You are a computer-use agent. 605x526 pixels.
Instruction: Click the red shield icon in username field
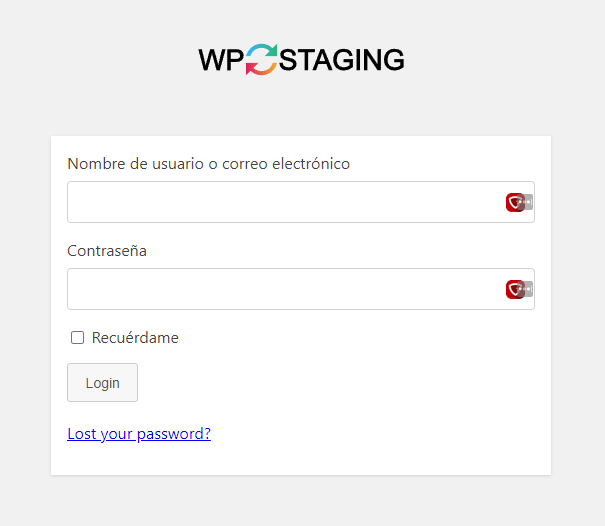click(x=515, y=202)
